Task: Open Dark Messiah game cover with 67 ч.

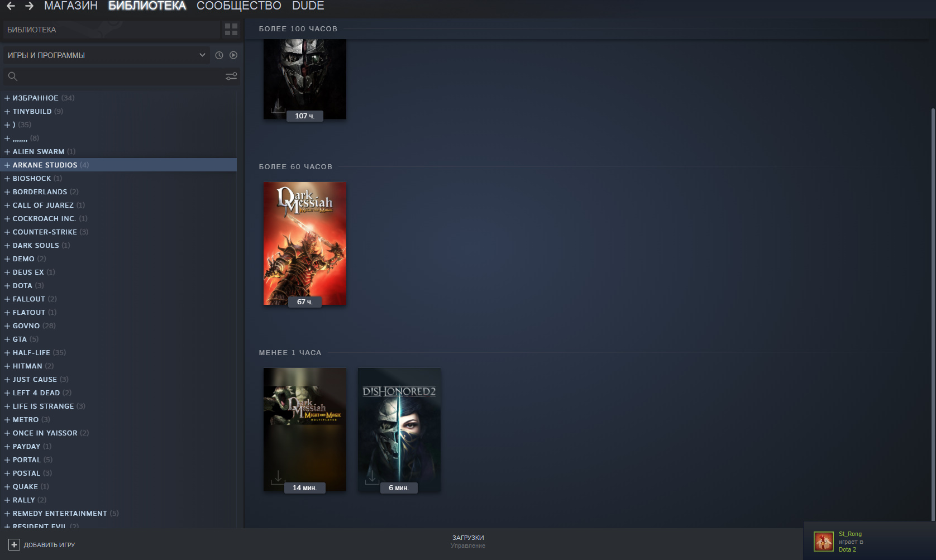Action: [305, 243]
